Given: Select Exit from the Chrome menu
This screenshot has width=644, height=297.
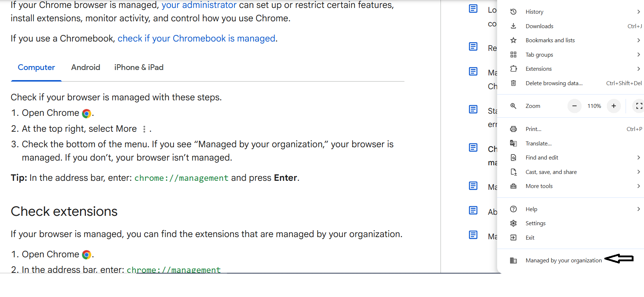Looking at the screenshot, I should tap(571, 237).
